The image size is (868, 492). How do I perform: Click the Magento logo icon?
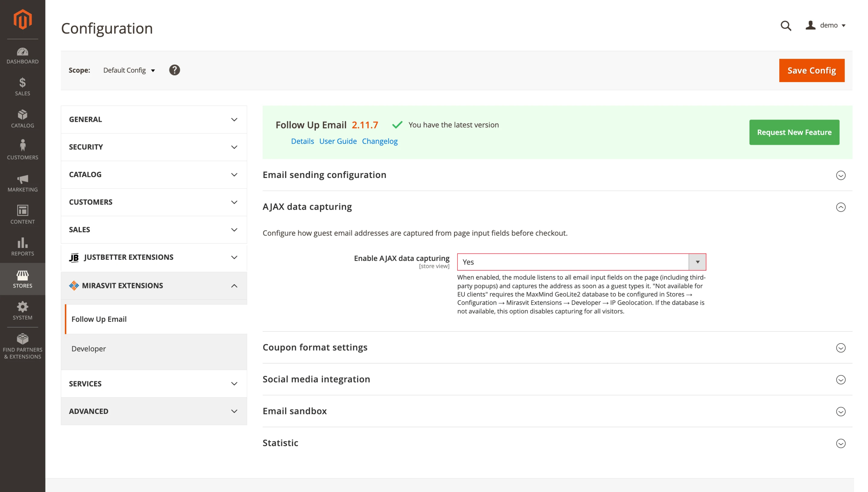click(x=23, y=19)
